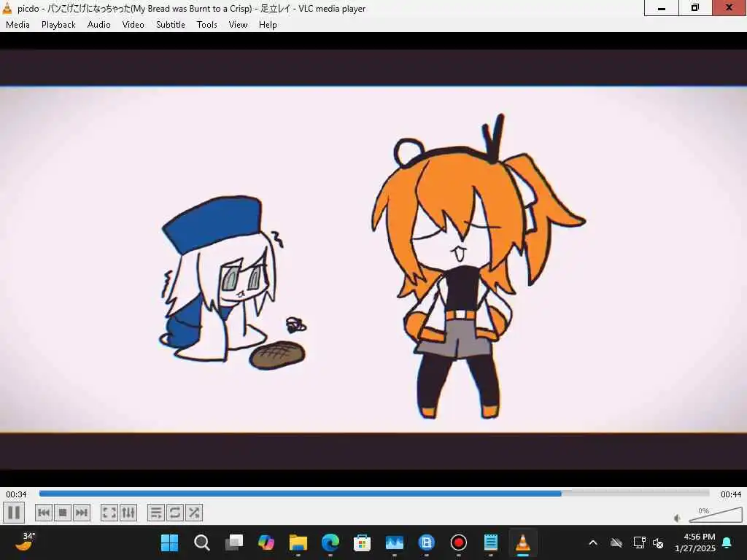Toggle the playlist view
This screenshot has height=560, width=747.
pyautogui.click(x=156, y=513)
